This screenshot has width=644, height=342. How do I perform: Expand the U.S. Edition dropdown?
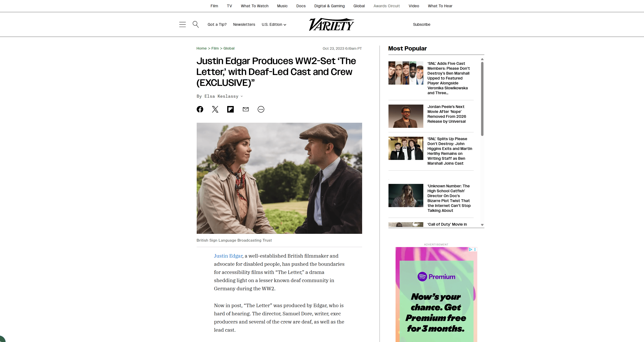tap(274, 25)
